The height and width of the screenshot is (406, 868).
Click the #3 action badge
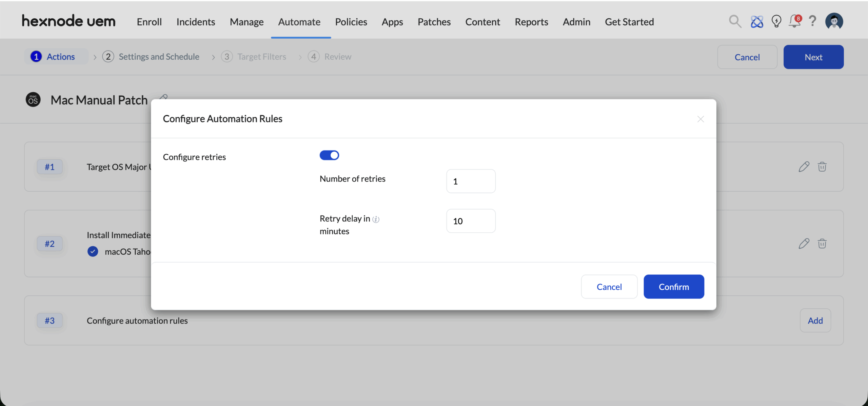pyautogui.click(x=50, y=320)
